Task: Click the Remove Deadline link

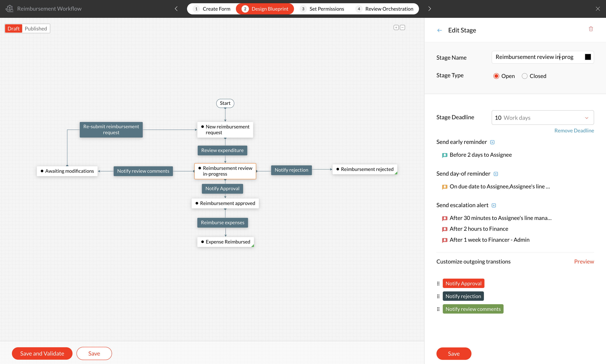Action: tap(574, 131)
